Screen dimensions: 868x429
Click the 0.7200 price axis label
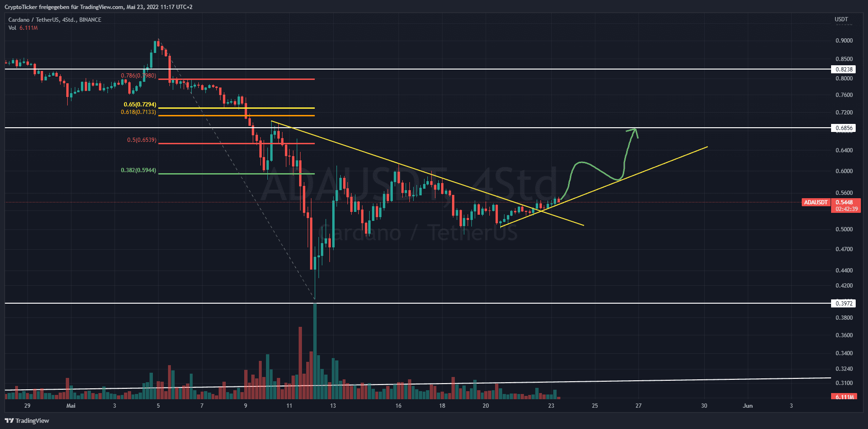point(844,113)
